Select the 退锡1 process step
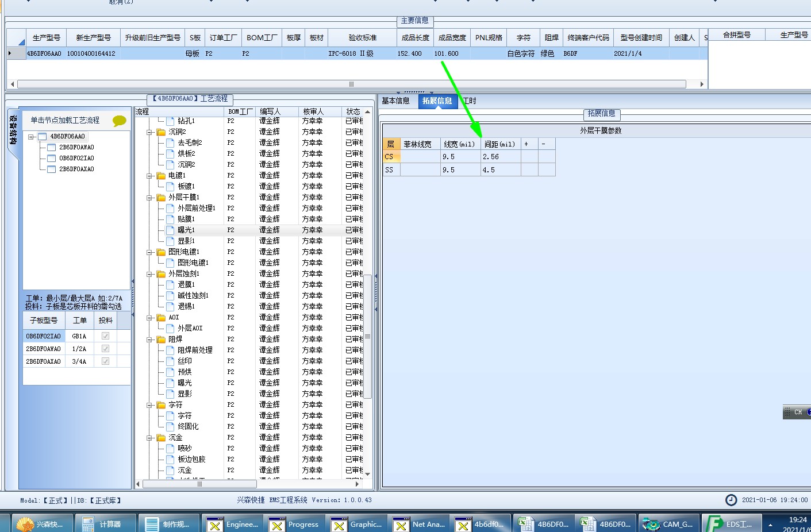This screenshot has height=532, width=811. click(x=186, y=306)
